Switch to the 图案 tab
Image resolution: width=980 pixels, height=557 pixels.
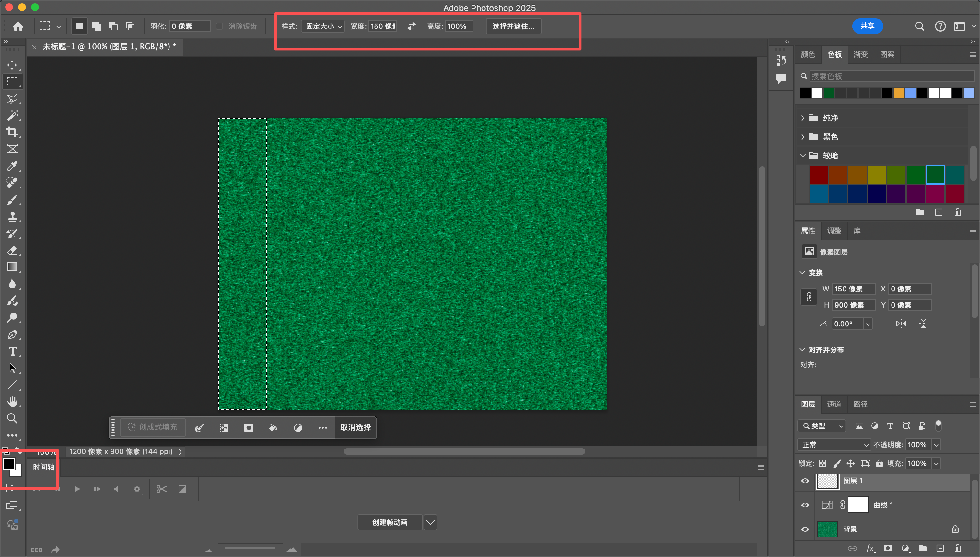[x=887, y=54]
